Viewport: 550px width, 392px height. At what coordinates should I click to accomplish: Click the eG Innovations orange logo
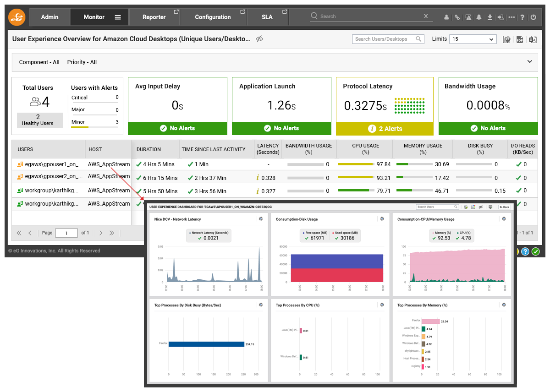17,17
